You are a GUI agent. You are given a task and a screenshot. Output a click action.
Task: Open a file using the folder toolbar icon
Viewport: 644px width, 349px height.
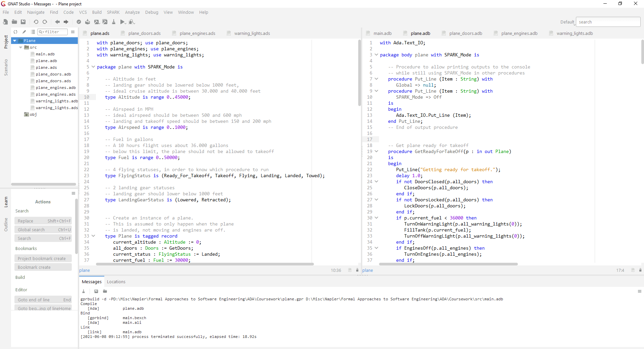tap(14, 22)
